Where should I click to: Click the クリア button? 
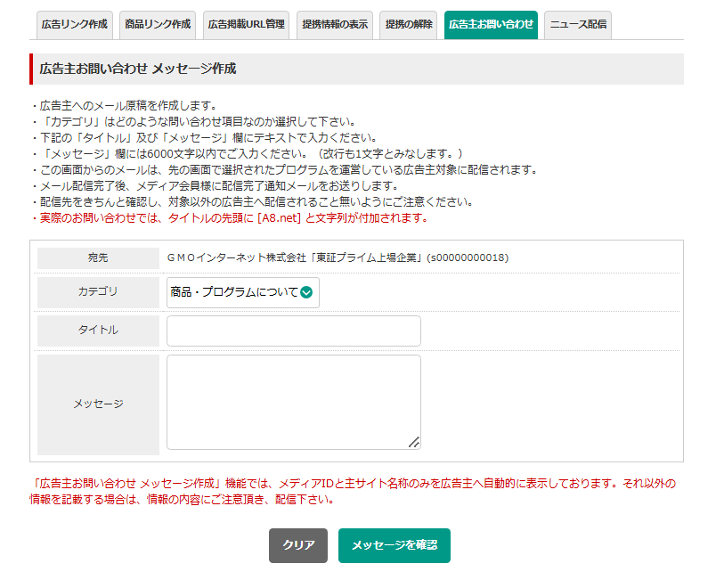(298, 545)
